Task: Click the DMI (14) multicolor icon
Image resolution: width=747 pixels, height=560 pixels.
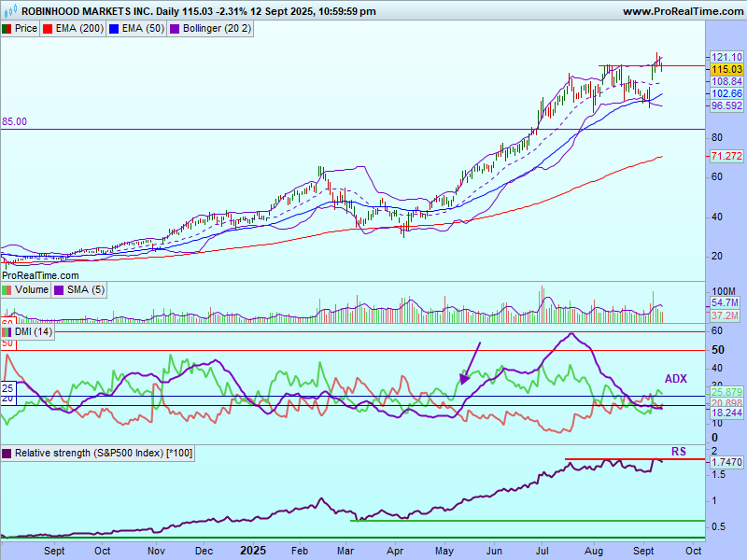Action: (7, 332)
